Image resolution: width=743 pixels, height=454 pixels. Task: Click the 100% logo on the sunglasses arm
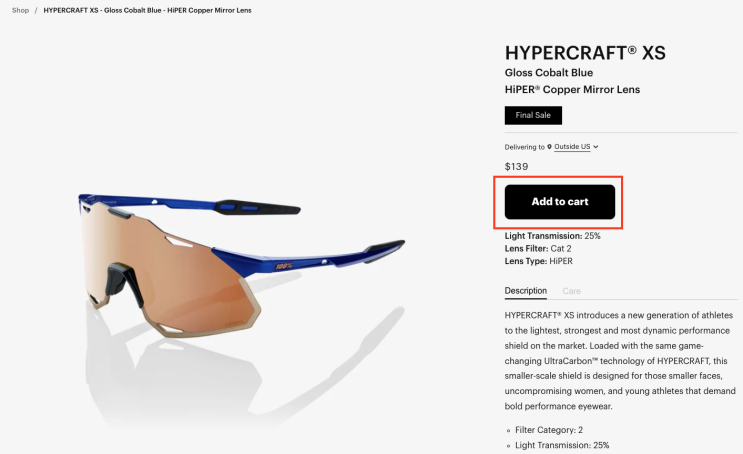click(x=284, y=266)
